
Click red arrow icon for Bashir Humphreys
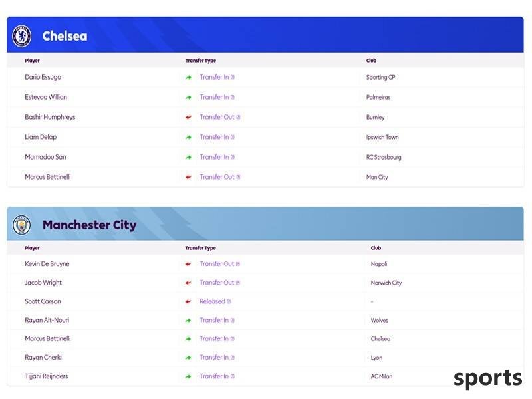[189, 118]
